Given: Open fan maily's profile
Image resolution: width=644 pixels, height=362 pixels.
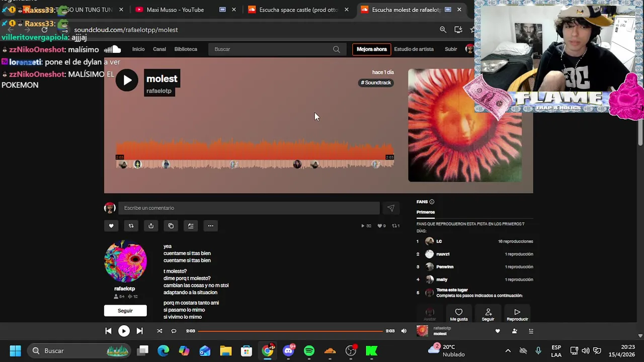Looking at the screenshot, I should 442,280.
